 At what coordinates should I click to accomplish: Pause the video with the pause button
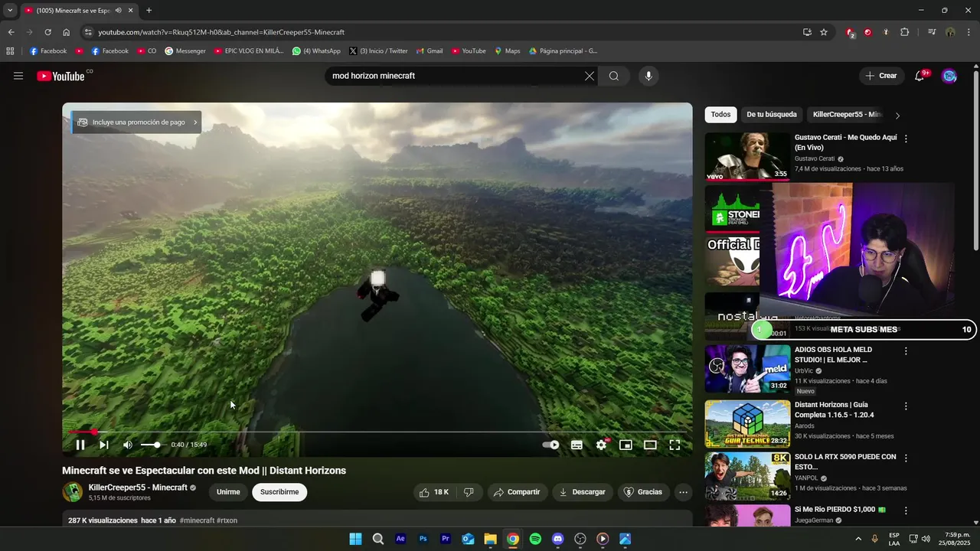pyautogui.click(x=80, y=445)
